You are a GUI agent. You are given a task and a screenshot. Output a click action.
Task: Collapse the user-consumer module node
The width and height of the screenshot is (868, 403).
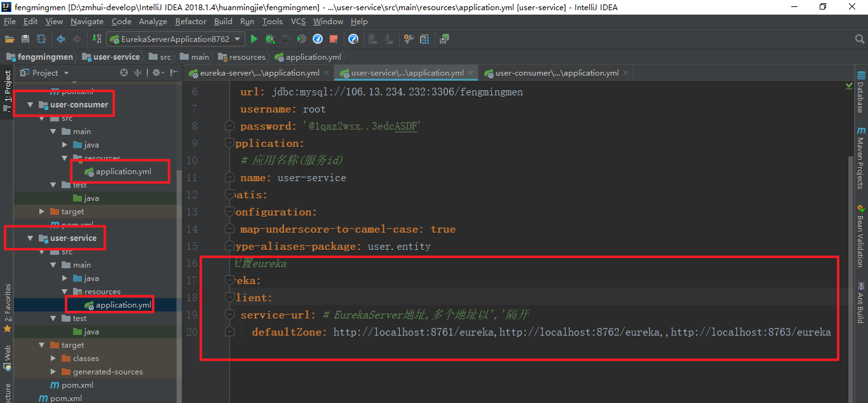(30, 105)
